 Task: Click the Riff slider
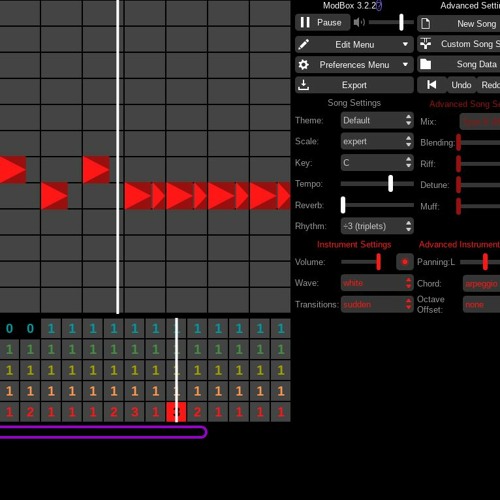click(478, 164)
